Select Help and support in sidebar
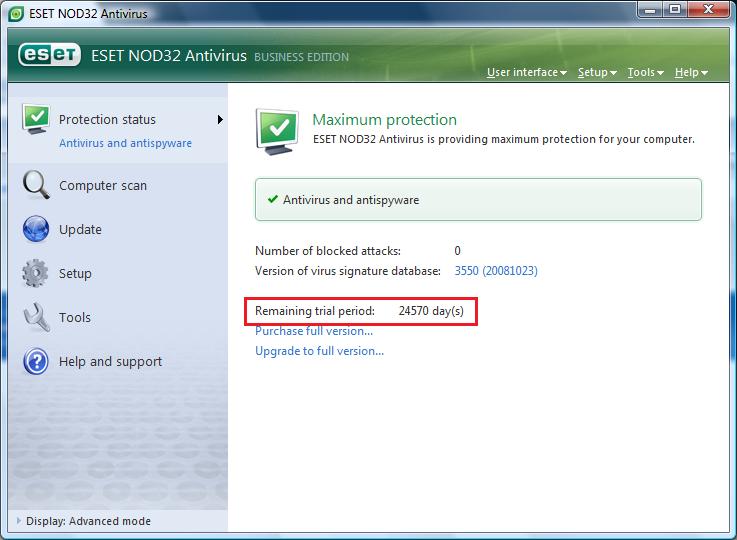The height and width of the screenshot is (540, 737). (x=110, y=361)
